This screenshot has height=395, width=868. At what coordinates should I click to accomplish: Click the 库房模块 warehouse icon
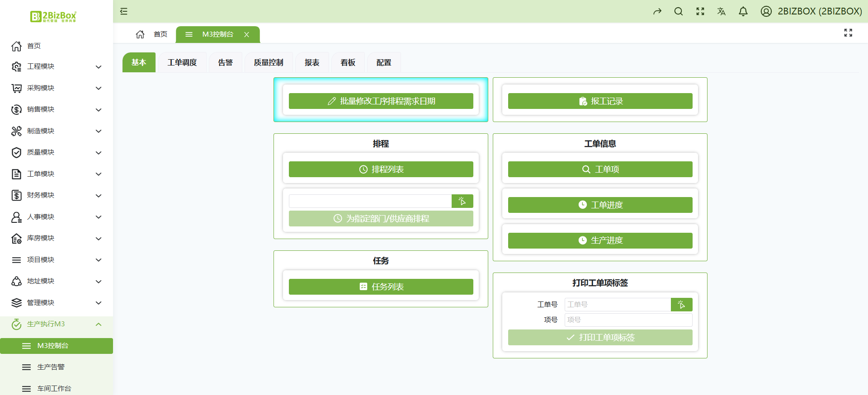(x=17, y=238)
